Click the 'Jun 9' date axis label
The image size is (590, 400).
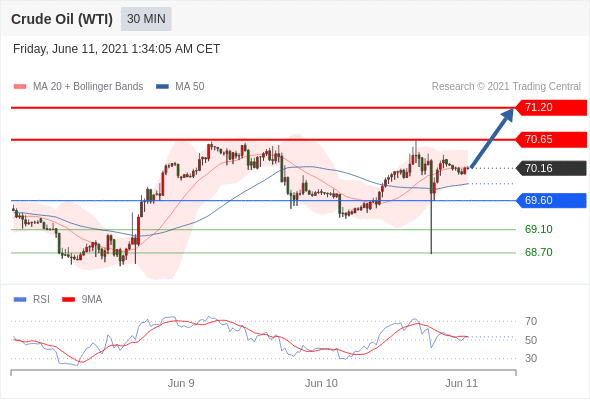[181, 383]
